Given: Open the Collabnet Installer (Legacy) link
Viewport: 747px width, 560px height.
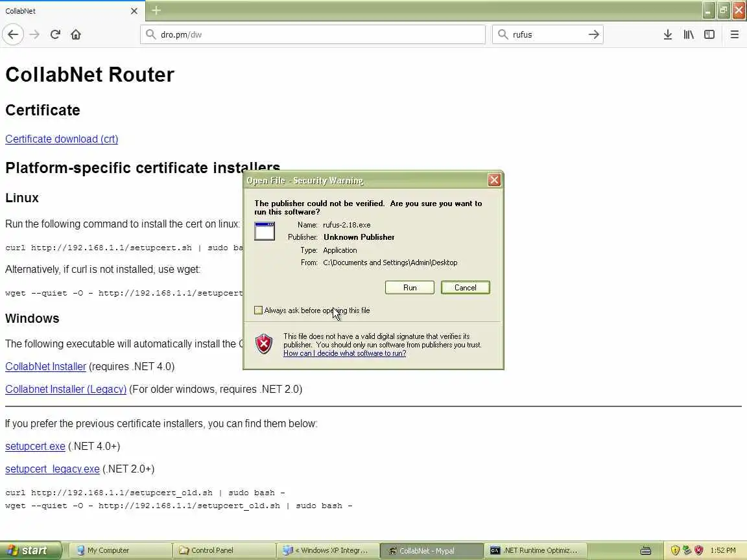Looking at the screenshot, I should tap(65, 389).
